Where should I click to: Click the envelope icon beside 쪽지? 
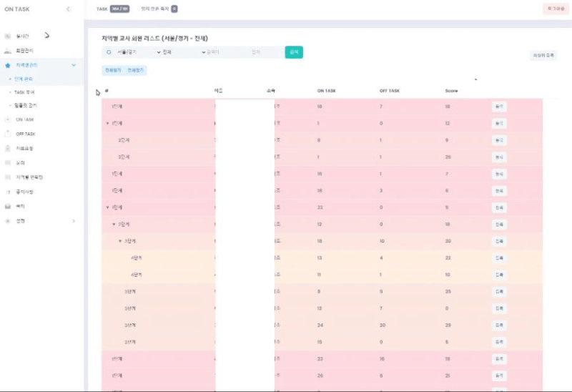point(8,206)
